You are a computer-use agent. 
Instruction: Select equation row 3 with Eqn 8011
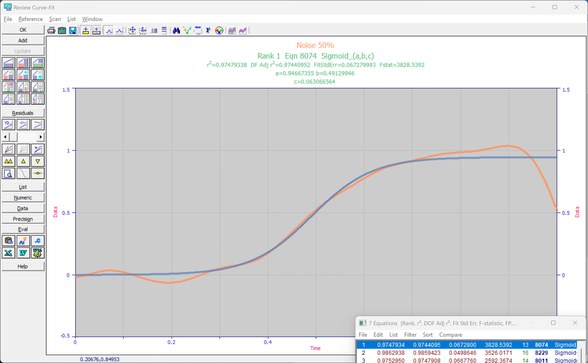(467, 360)
